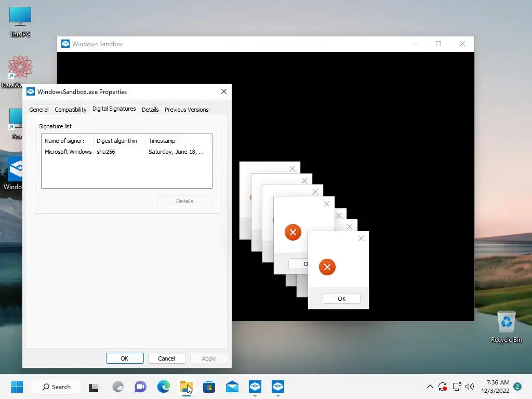Open the notification badge showing 2
This screenshot has width=532, height=399.
point(517,387)
